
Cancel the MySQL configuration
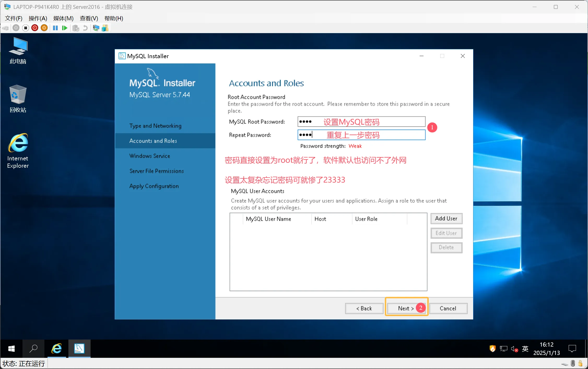coord(448,308)
